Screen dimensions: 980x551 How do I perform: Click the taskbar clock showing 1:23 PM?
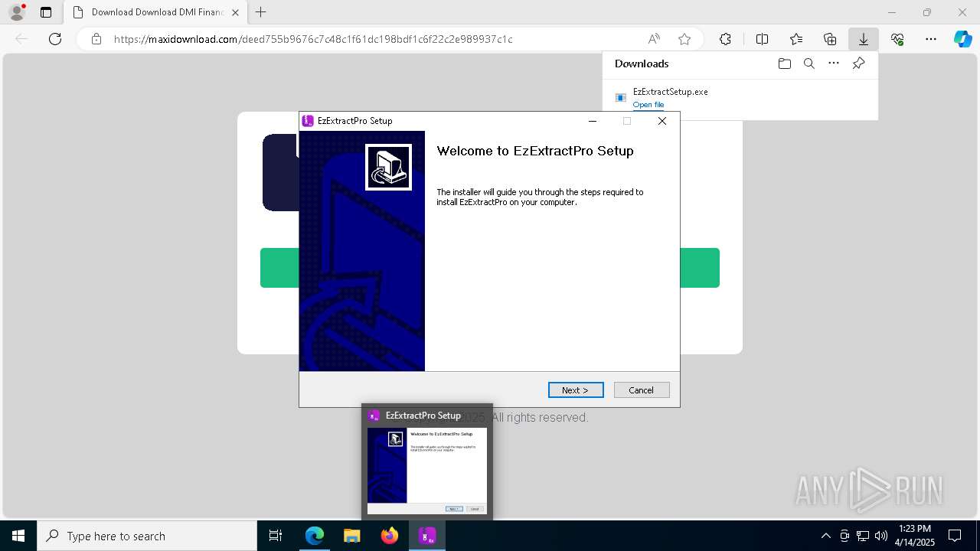(914, 536)
